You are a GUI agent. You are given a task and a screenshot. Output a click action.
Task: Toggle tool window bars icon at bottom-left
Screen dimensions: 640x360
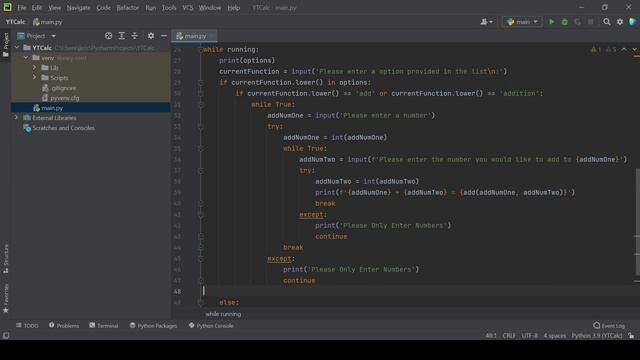[6, 336]
